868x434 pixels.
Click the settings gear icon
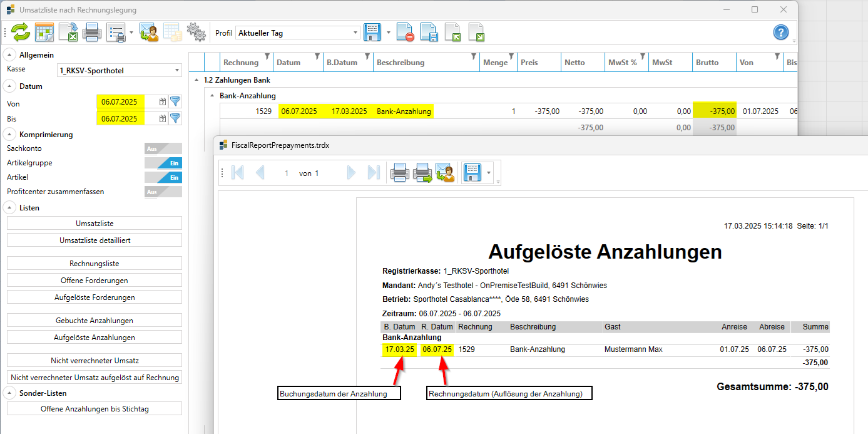click(x=197, y=32)
